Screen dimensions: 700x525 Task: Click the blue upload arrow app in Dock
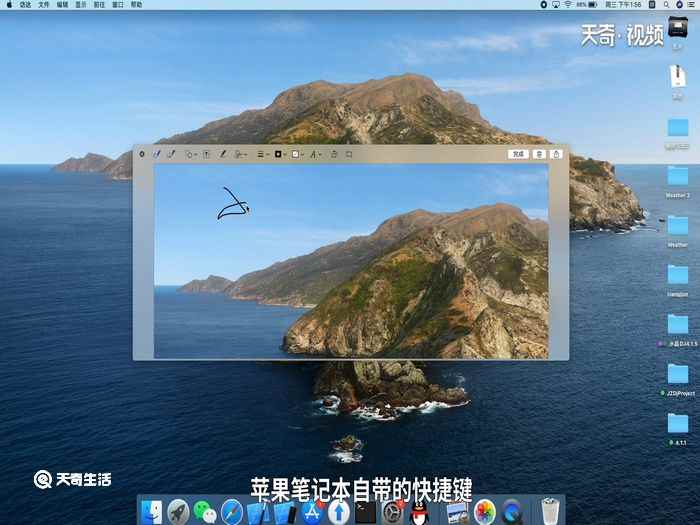coord(339,512)
